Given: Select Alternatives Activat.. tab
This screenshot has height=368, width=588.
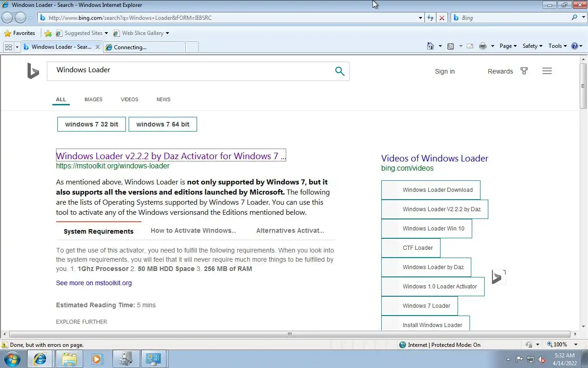Looking at the screenshot, I should click(290, 230).
